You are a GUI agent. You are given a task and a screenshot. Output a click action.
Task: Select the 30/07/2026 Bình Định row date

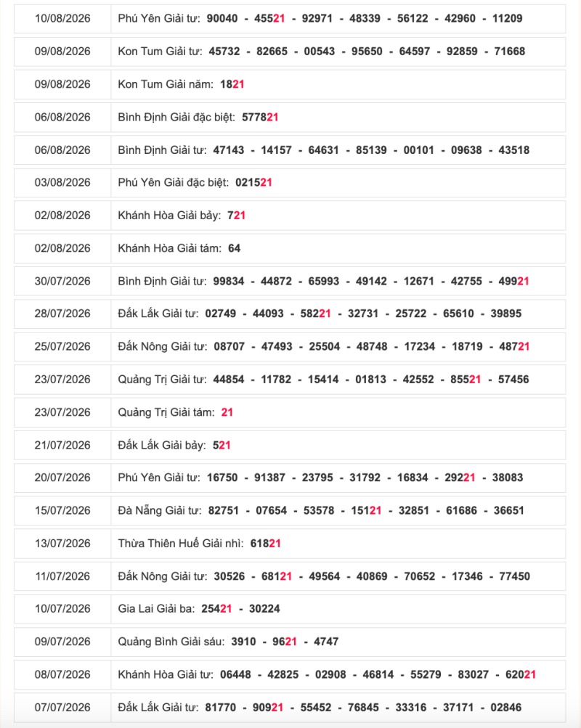point(62,281)
